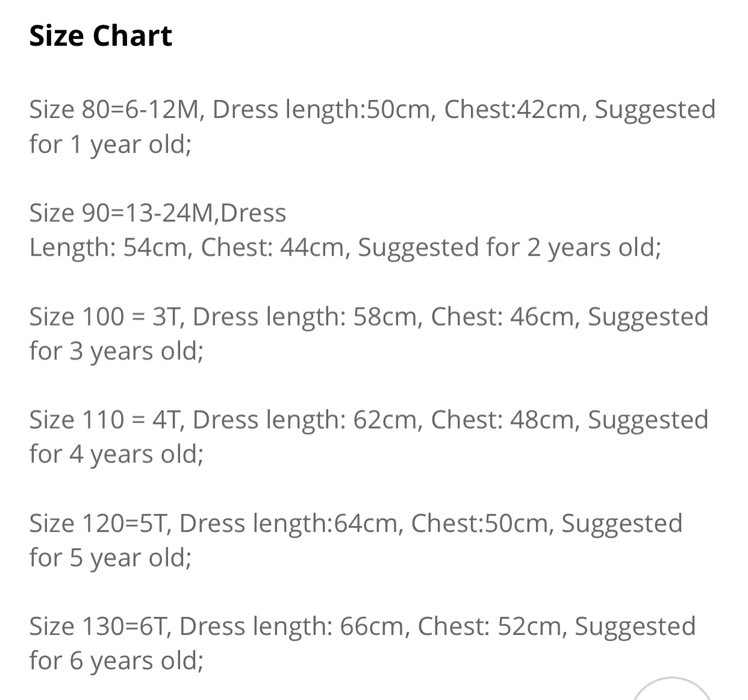748x700 pixels.
Task: Select the Size 80=6-12M text line
Action: point(372,110)
